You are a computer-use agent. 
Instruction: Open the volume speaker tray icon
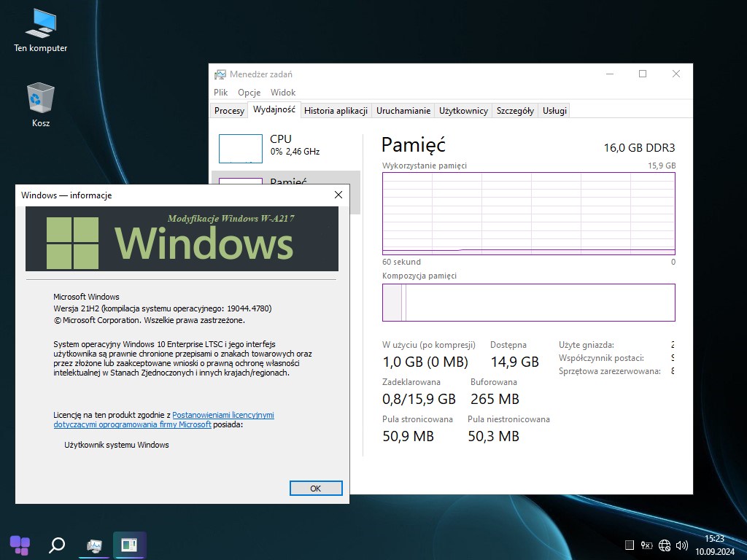tap(682, 545)
